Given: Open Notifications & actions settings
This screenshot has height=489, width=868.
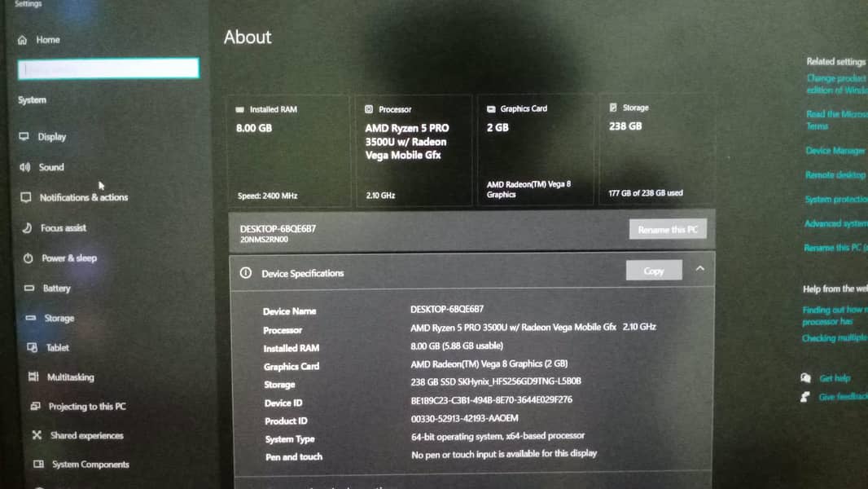Looking at the screenshot, I should click(x=84, y=198).
